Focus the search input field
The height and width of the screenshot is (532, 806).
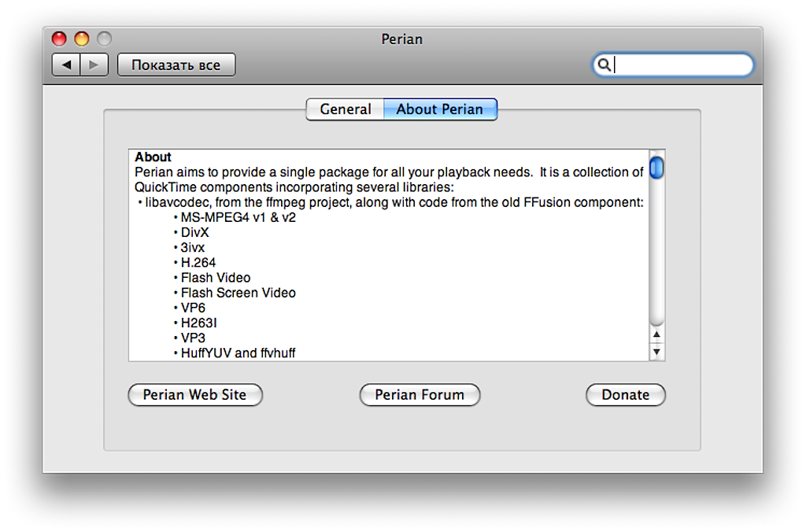tap(681, 65)
